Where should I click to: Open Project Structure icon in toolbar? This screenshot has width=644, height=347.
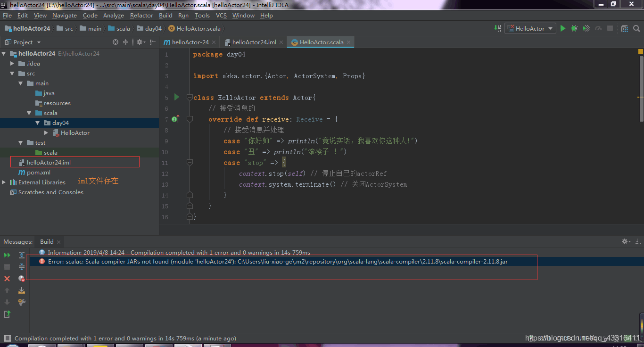[x=624, y=28]
